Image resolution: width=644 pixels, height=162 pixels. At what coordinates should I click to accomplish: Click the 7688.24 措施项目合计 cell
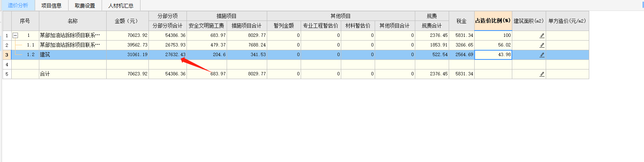pyautogui.click(x=247, y=45)
